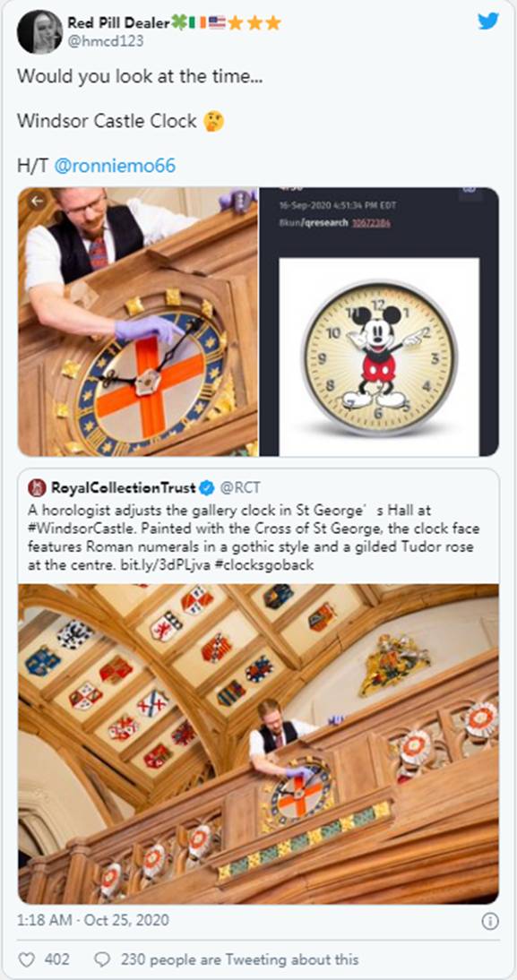This screenshot has width=517, height=980.
Task: View 230 people are Tweeting about this
Action: 239,959
